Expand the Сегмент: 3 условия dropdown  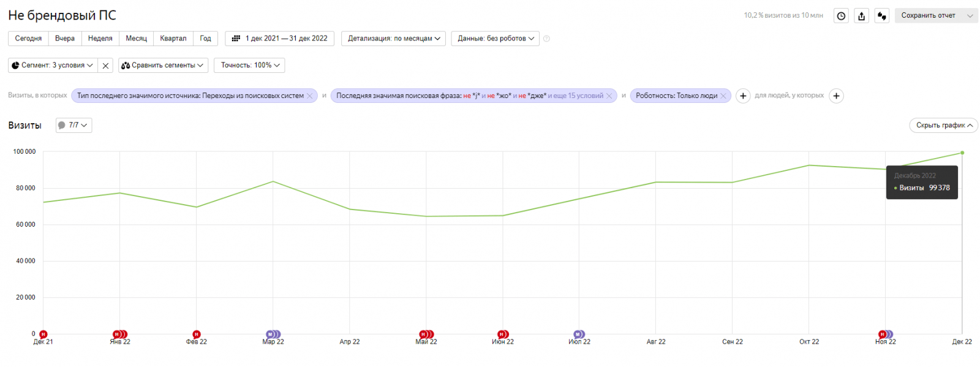[x=53, y=66]
